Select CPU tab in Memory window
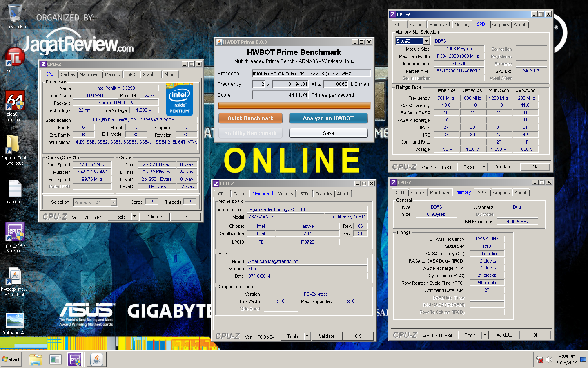588x368 pixels. tap(400, 193)
